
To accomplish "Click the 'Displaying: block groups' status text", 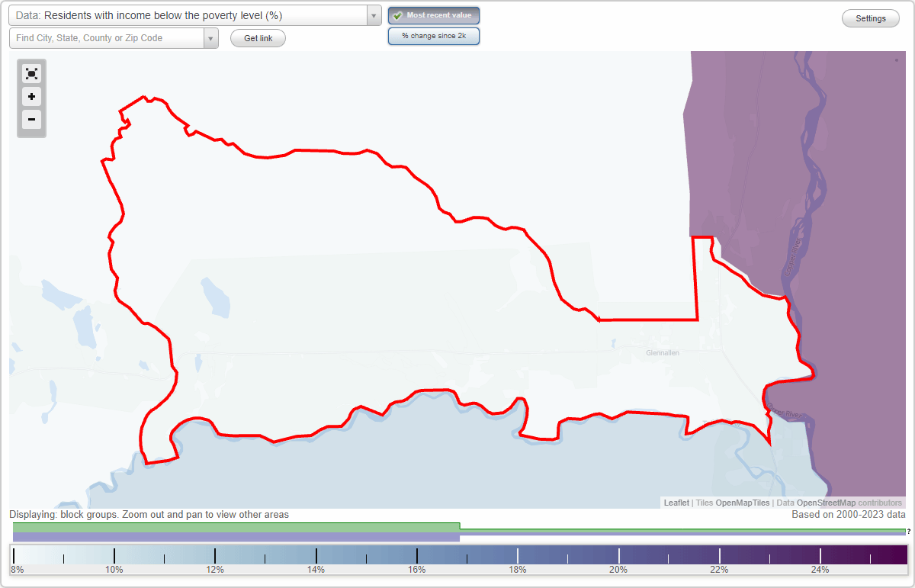I will click(149, 515).
